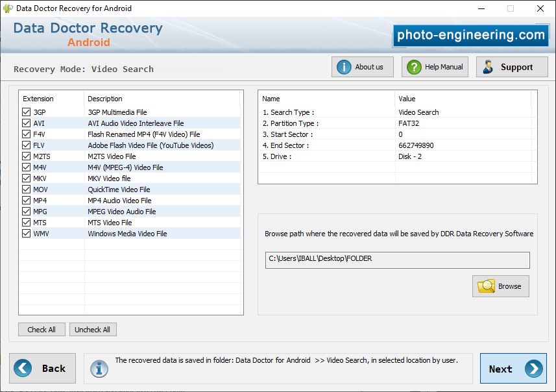Click the '1. Search Type :' row name
The height and width of the screenshot is (392, 556).
coord(288,112)
